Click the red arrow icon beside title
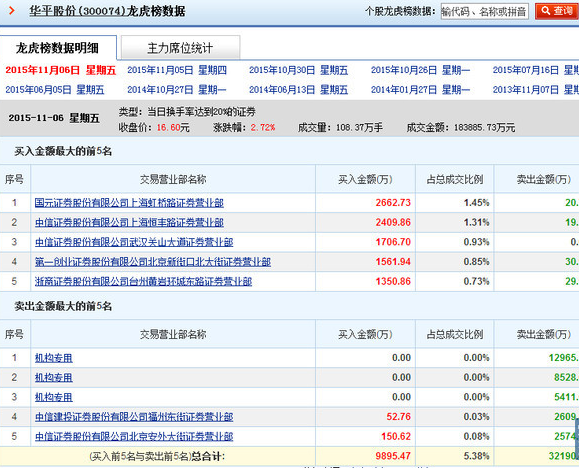This screenshot has width=579, height=468. pyautogui.click(x=11, y=10)
